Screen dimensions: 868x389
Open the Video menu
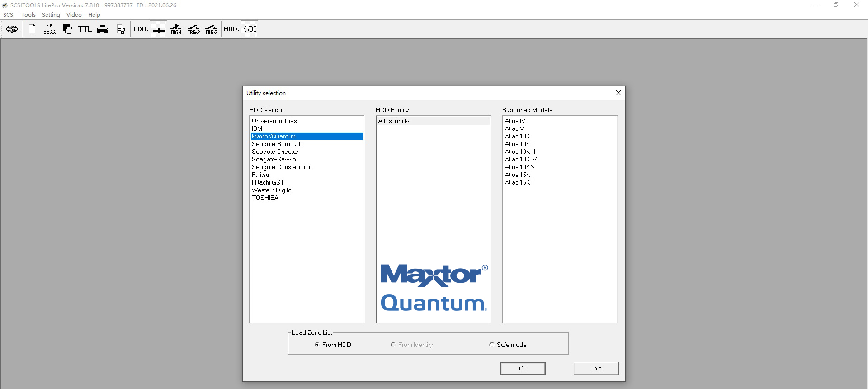74,15
